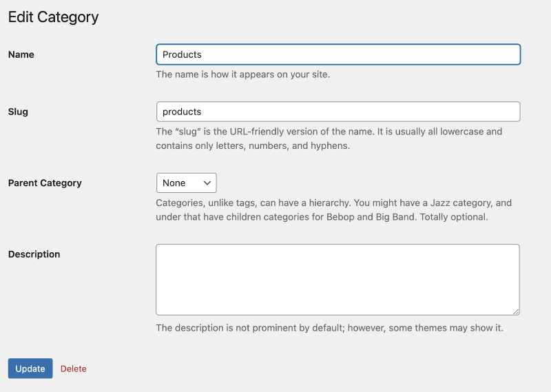Click the Description box resize handle
This screenshot has width=551, height=392.
[x=516, y=311]
